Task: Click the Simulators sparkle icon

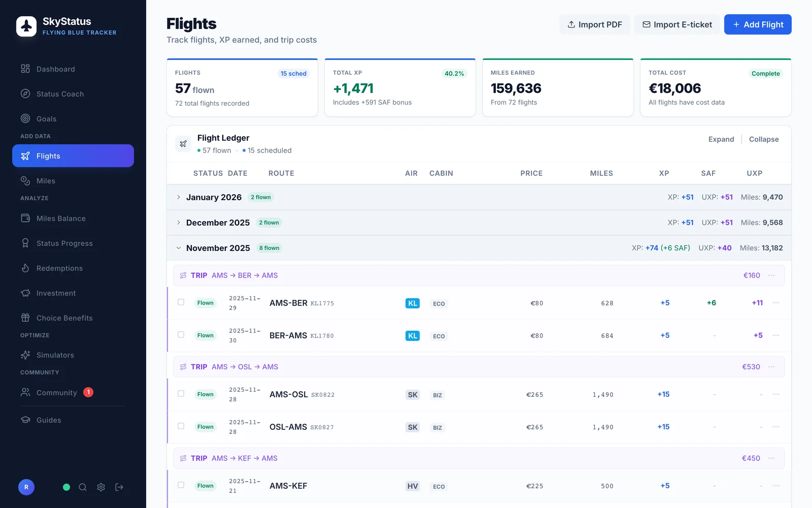Action: 25,355
